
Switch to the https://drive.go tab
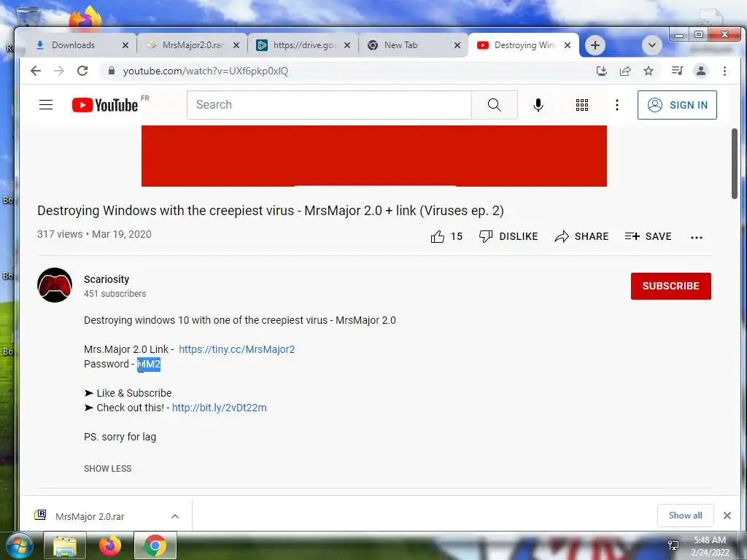click(303, 45)
